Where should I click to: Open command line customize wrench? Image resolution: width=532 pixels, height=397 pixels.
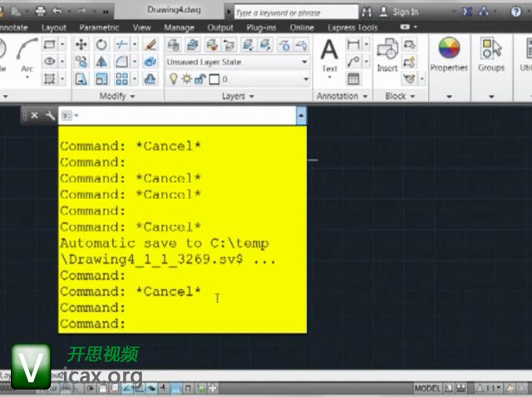[50, 116]
